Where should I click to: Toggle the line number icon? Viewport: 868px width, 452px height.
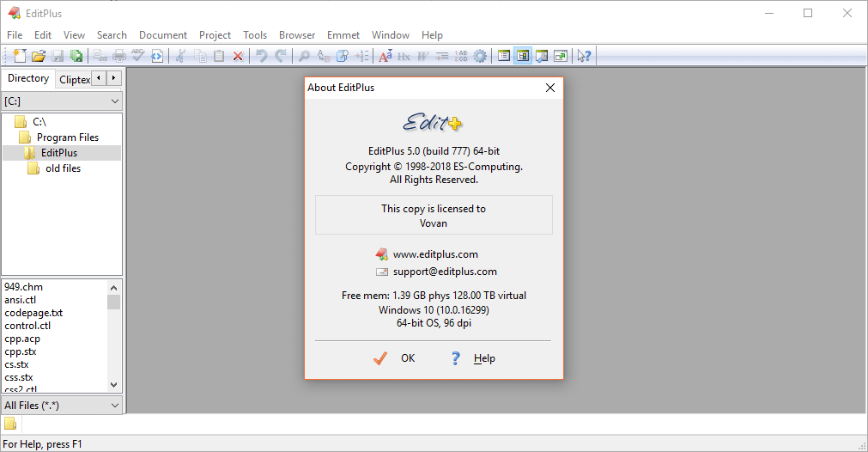click(x=460, y=55)
